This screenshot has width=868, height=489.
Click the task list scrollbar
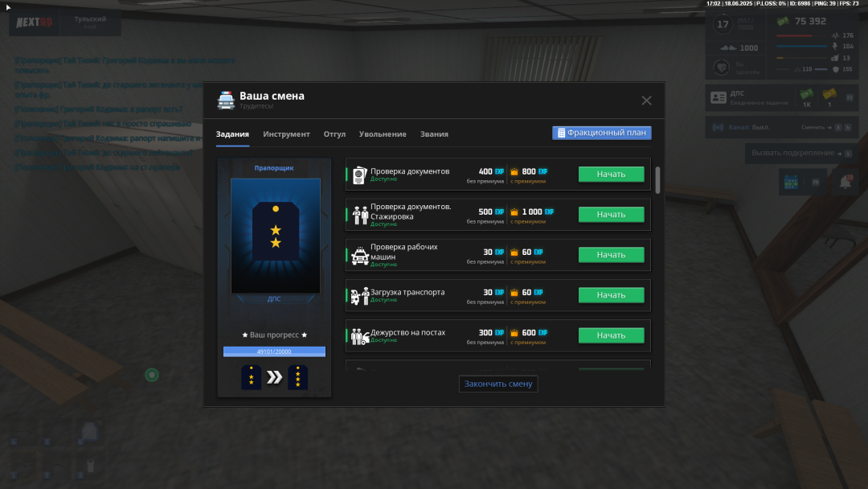[x=658, y=180]
